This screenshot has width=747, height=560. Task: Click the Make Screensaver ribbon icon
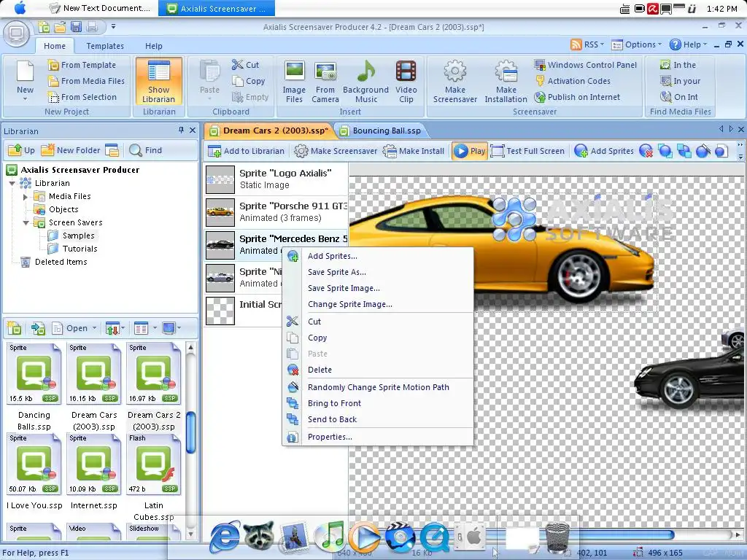coord(455,82)
